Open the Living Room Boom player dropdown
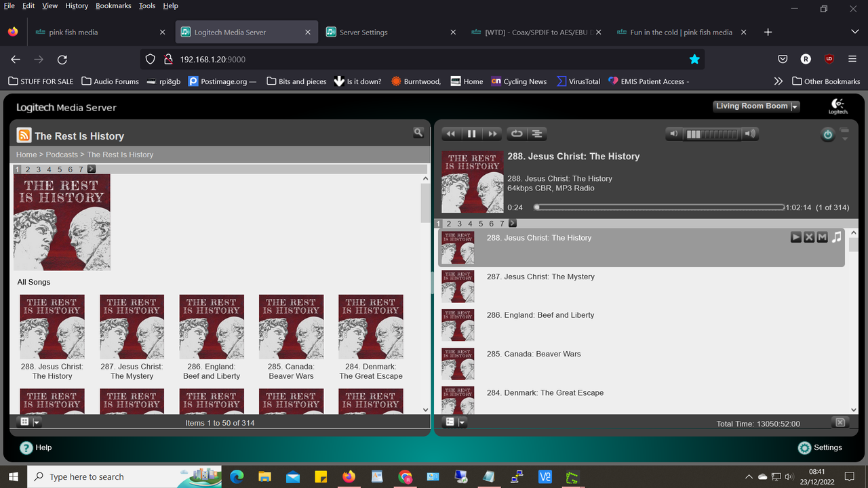Image resolution: width=868 pixels, height=488 pixels. click(x=757, y=106)
